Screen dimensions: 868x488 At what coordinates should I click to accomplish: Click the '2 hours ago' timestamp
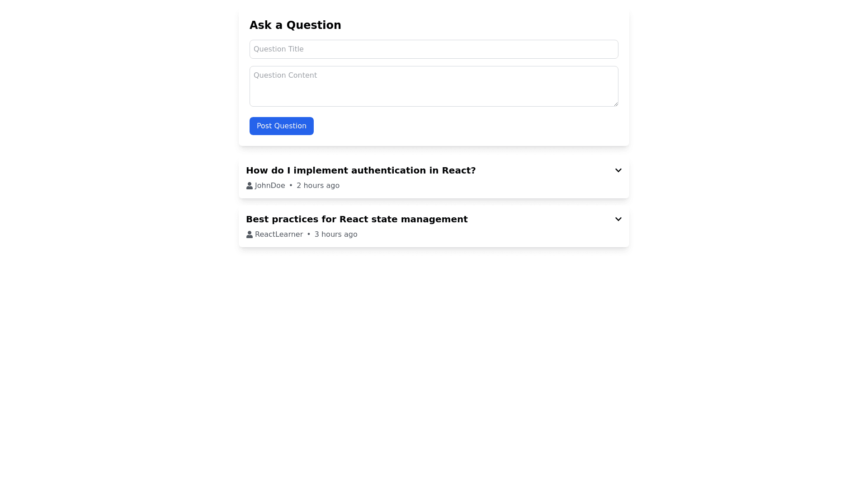(318, 186)
